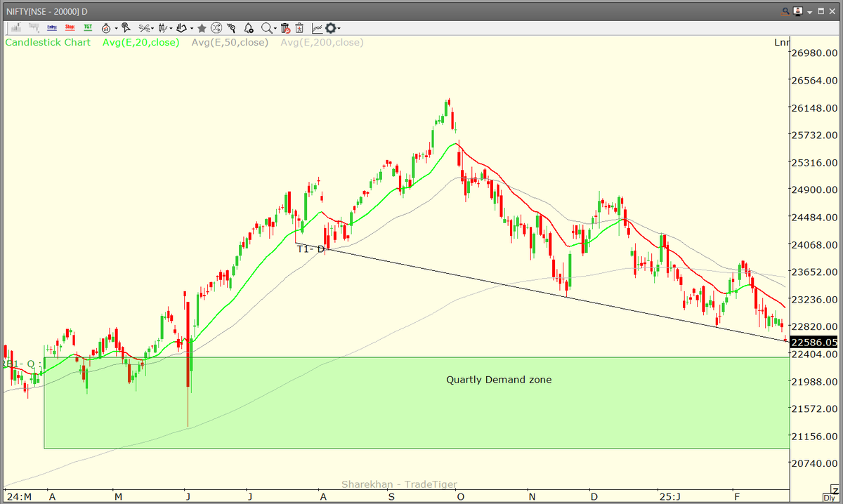Expand the settings gear dropdown arrow
This screenshot has width=843, height=504.
point(339,29)
